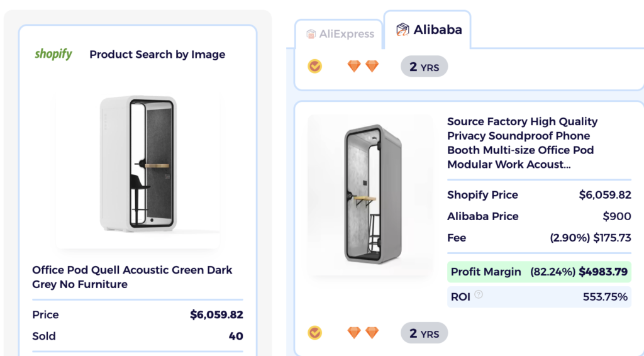
Task: Open the Source Factory High Quality product title
Action: pyautogui.click(x=522, y=143)
